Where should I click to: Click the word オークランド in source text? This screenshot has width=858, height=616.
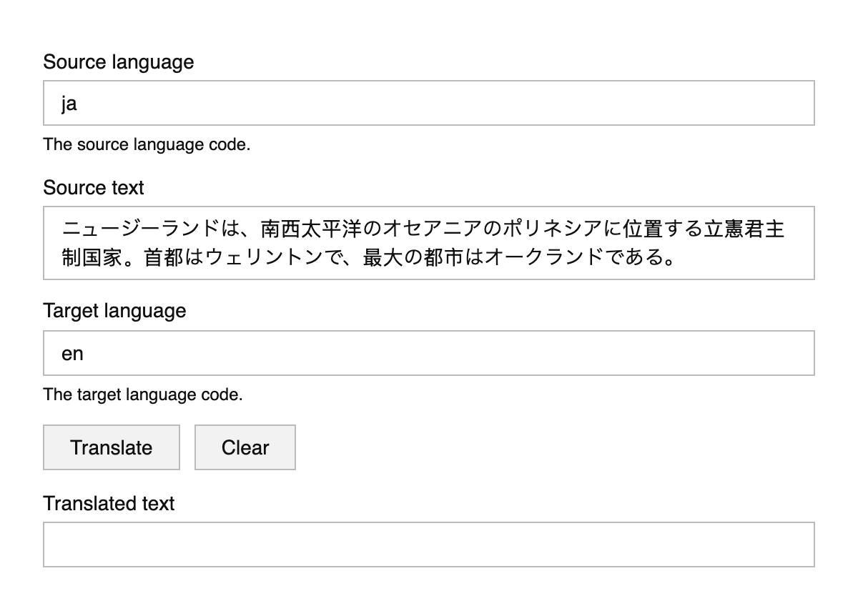point(544,257)
